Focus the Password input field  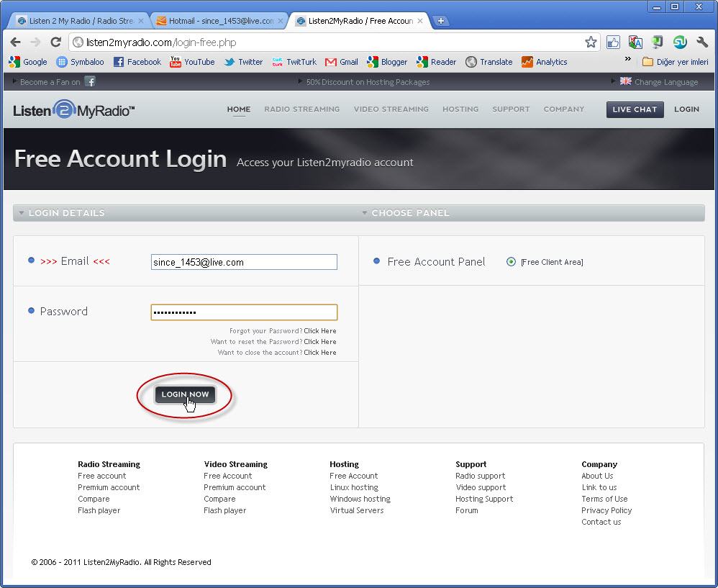(x=244, y=312)
